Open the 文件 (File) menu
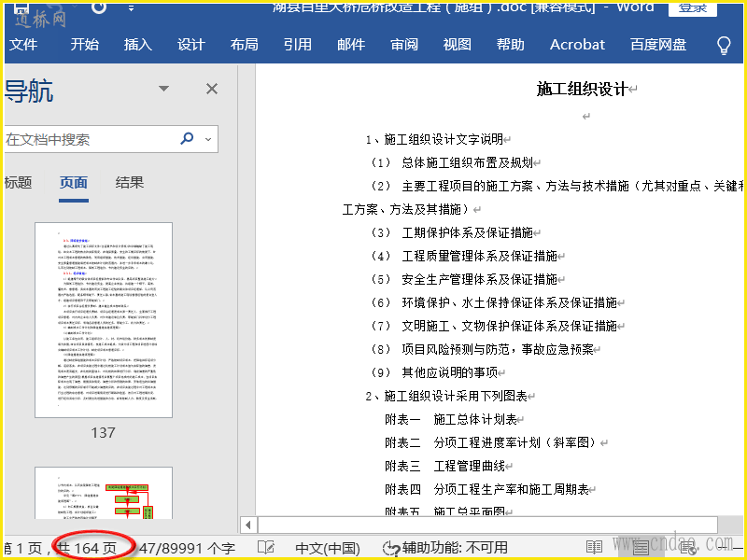 pos(23,45)
